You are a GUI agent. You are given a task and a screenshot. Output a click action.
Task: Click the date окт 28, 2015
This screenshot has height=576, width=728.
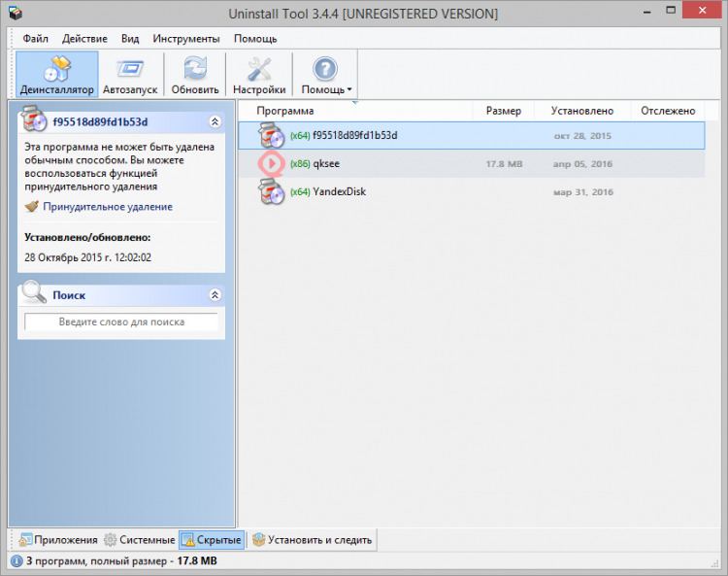tap(582, 136)
